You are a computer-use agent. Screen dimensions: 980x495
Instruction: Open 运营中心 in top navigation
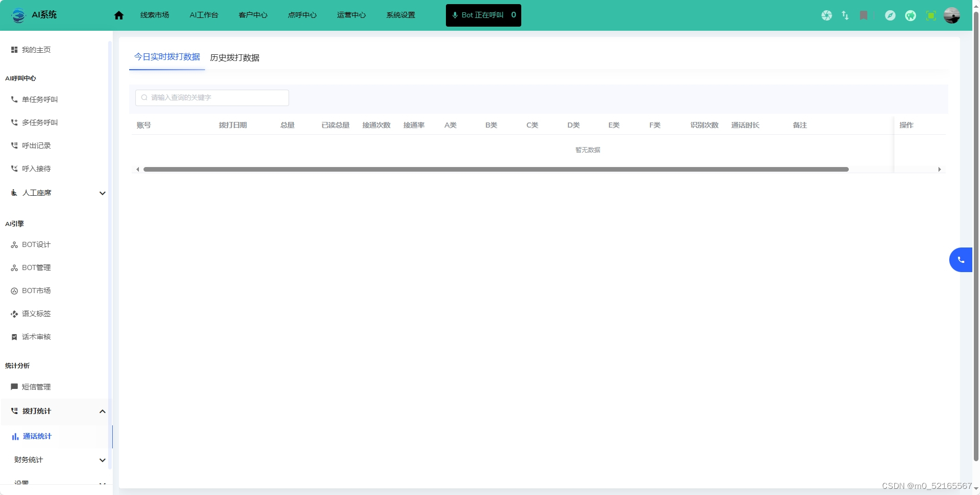(352, 15)
